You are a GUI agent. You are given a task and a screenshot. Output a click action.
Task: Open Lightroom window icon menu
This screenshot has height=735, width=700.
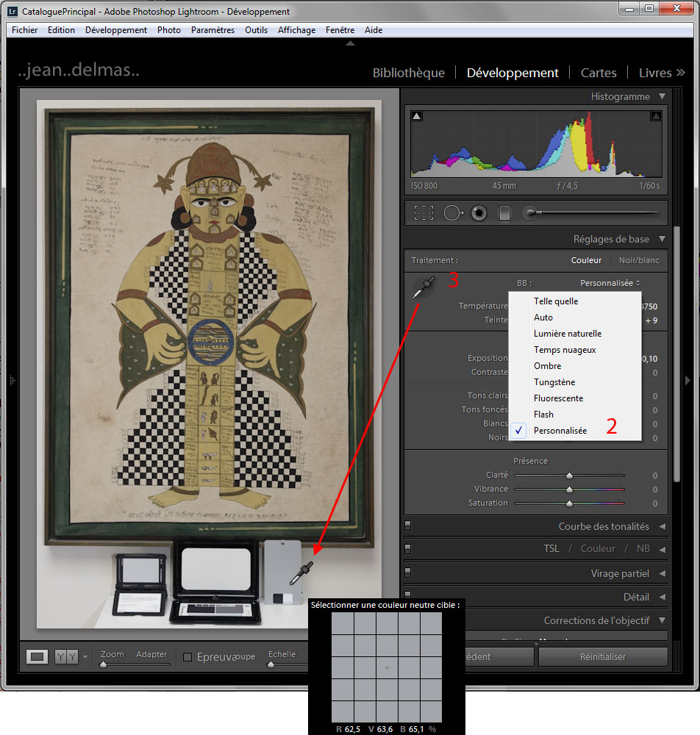tap(12, 11)
